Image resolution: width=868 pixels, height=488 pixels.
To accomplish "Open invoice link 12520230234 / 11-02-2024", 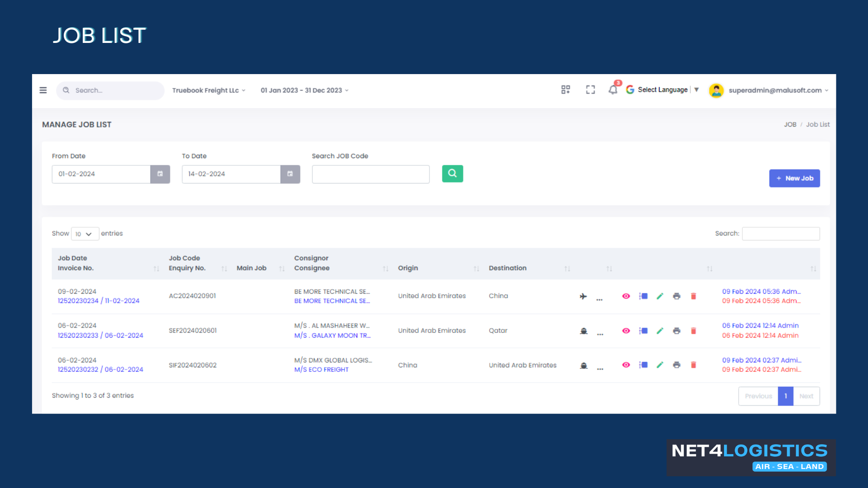I will [99, 301].
